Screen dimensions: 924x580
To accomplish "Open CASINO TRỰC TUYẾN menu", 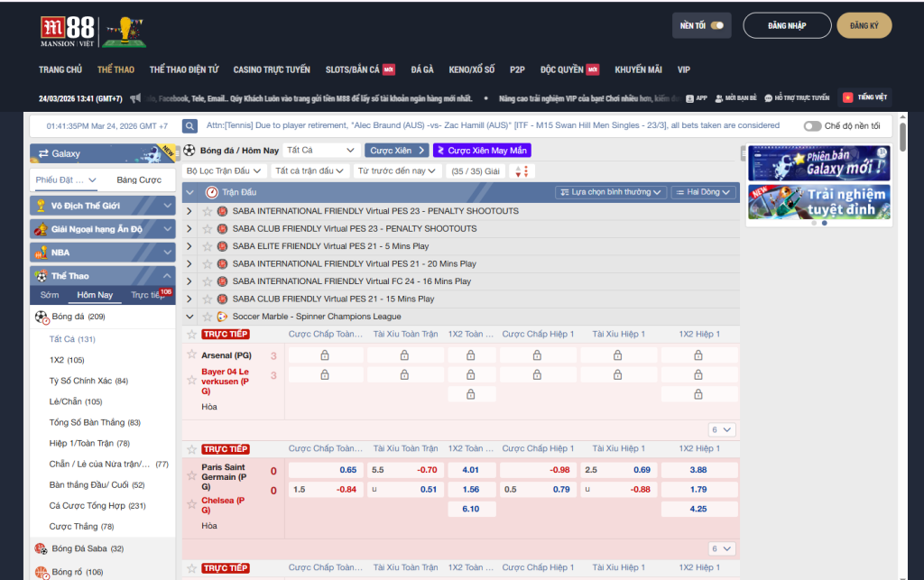I will pyautogui.click(x=272, y=69).
